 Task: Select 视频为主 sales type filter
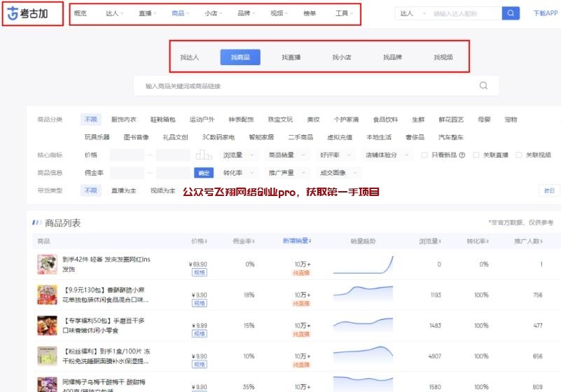(162, 190)
